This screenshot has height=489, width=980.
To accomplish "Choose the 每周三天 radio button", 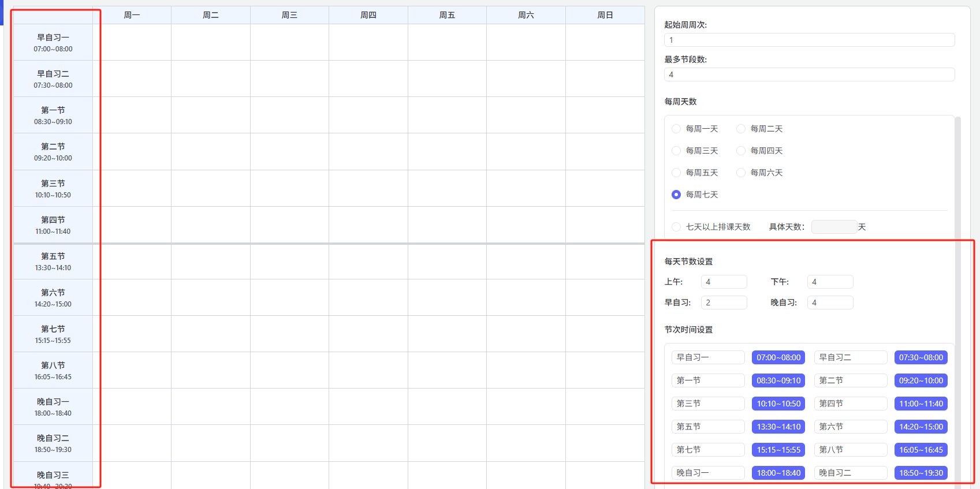I will (676, 151).
